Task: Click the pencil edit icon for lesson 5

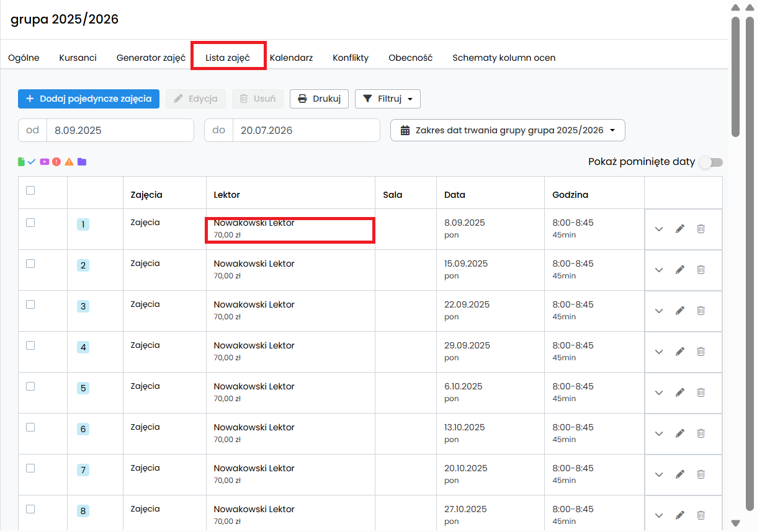Action: (x=679, y=392)
